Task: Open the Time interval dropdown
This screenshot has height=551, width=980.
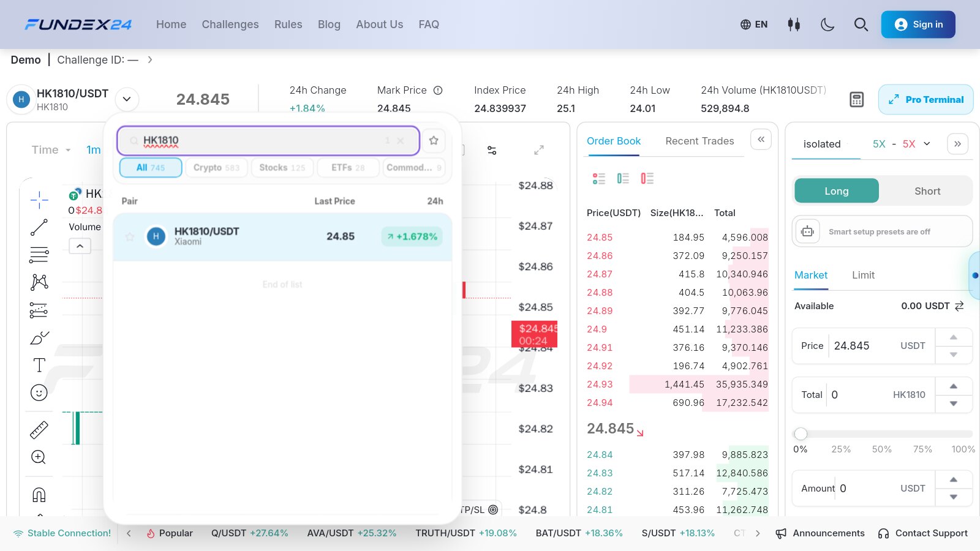Action: [x=51, y=150]
